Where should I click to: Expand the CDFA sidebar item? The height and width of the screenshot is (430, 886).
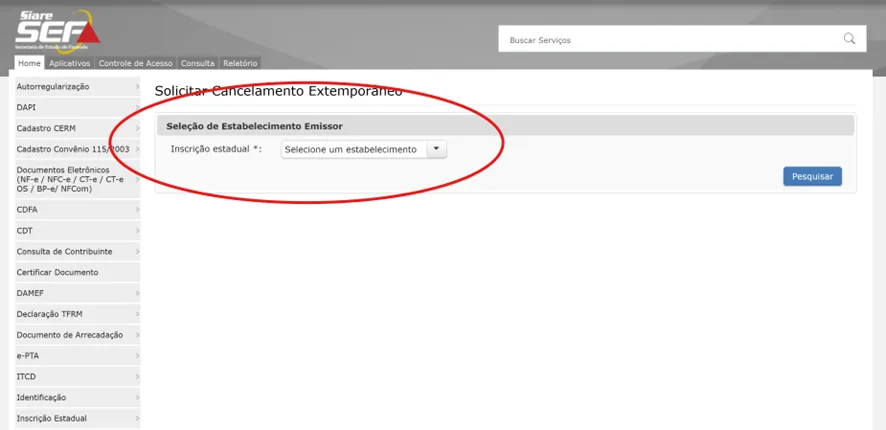coord(78,210)
